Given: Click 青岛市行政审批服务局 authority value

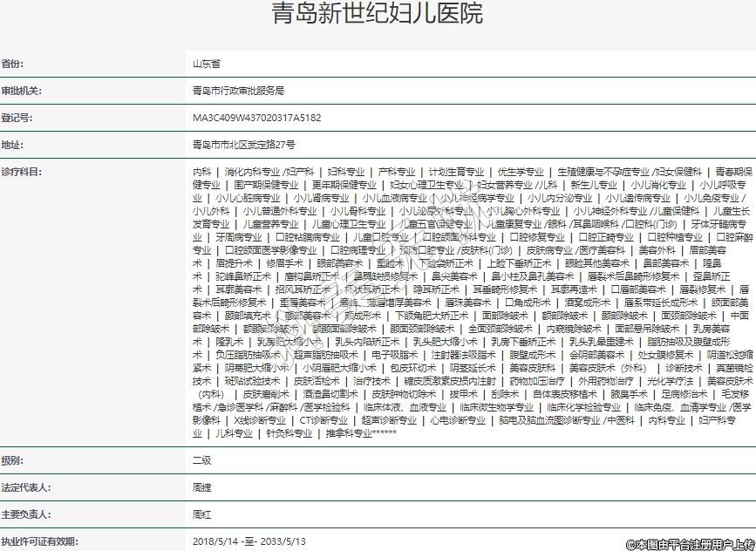Looking at the screenshot, I should pyautogui.click(x=238, y=91).
